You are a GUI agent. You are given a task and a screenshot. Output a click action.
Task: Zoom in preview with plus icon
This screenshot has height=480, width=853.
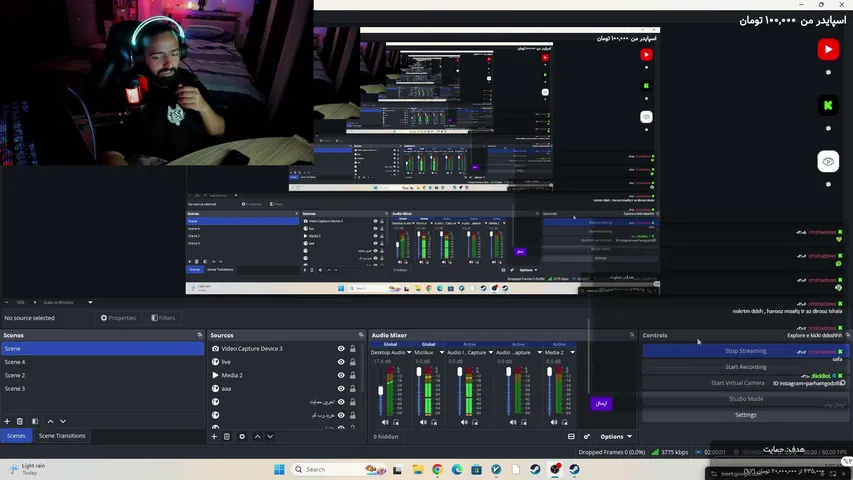tap(35, 302)
